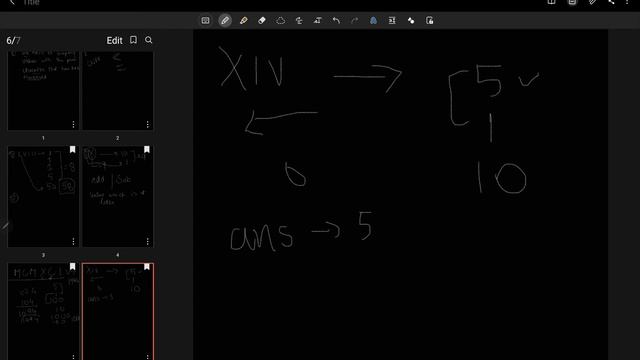Select the Highlighter tool
The height and width of the screenshot is (360, 640).
point(244,20)
